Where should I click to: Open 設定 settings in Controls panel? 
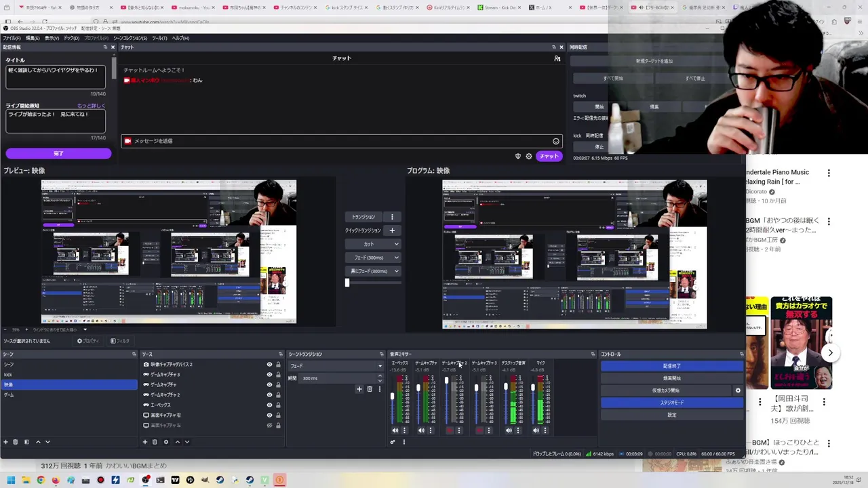(672, 415)
